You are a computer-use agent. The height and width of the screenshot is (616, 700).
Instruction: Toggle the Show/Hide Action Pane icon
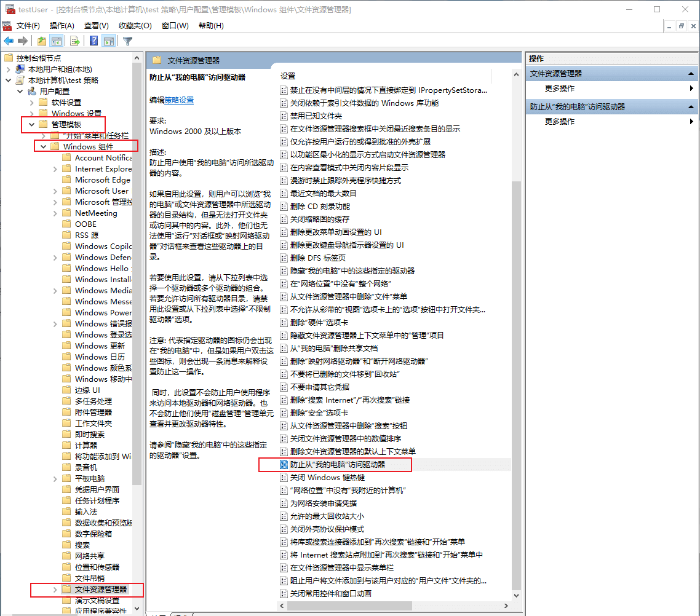(109, 41)
